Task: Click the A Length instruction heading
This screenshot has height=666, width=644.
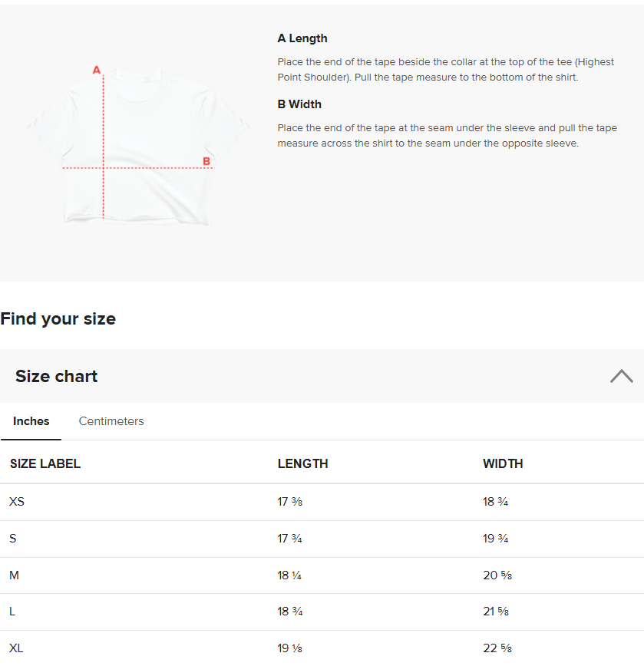Action: tap(302, 38)
